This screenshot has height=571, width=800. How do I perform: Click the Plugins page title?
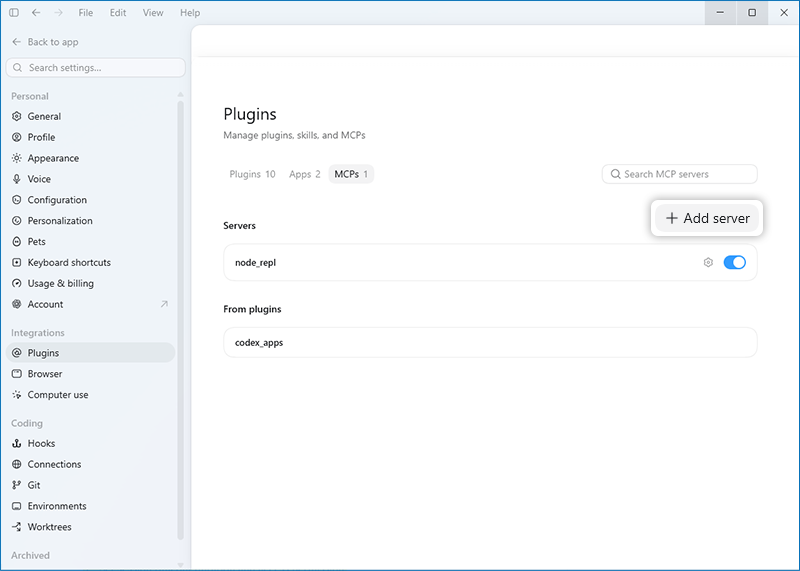tap(250, 114)
